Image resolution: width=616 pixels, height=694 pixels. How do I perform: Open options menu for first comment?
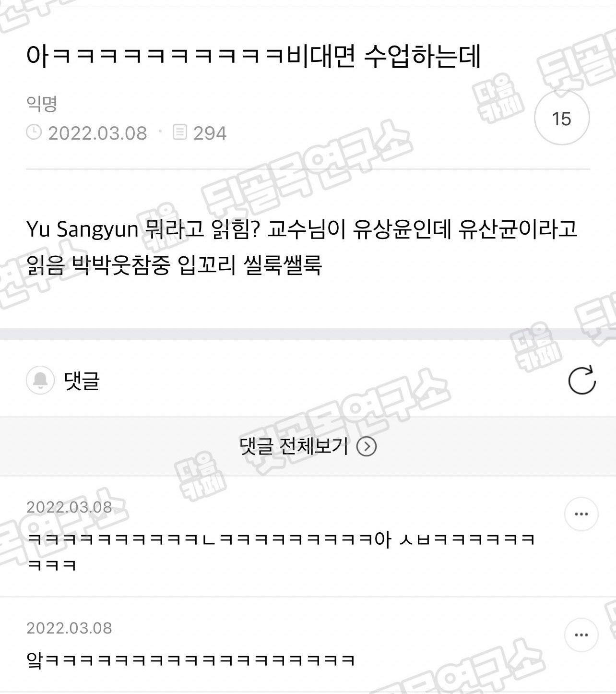581,514
